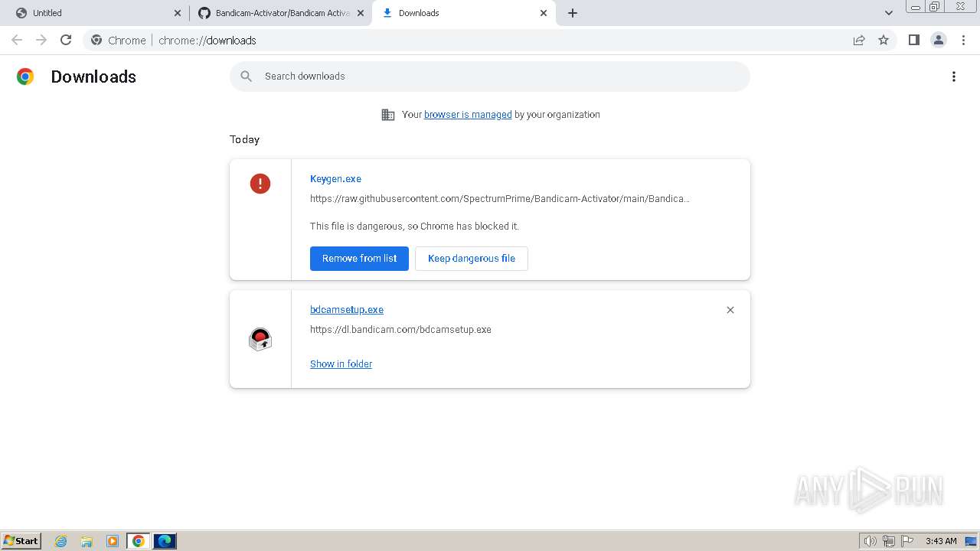Click the share page icon in address bar

[x=859, y=40]
